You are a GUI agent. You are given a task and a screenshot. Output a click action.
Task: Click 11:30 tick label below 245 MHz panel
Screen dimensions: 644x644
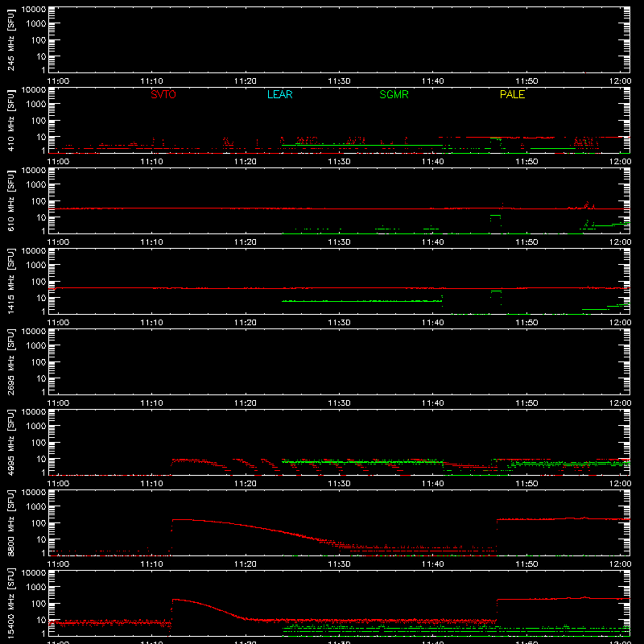[x=339, y=81]
